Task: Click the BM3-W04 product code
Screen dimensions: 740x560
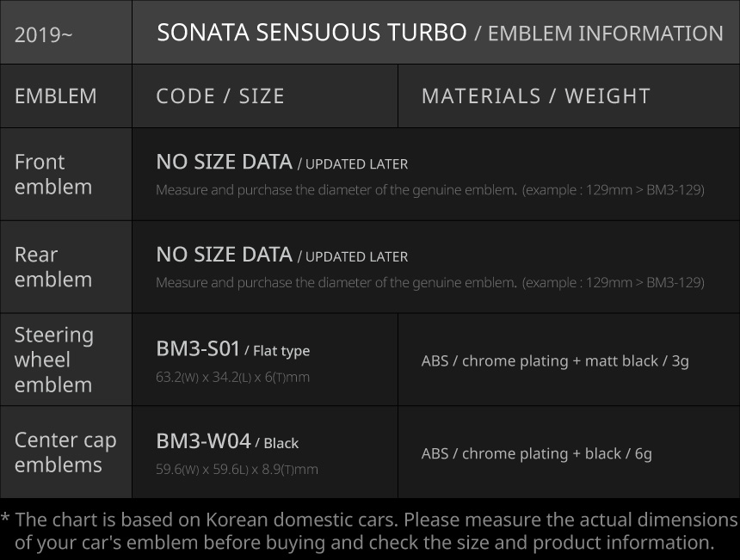Action: [x=203, y=441]
